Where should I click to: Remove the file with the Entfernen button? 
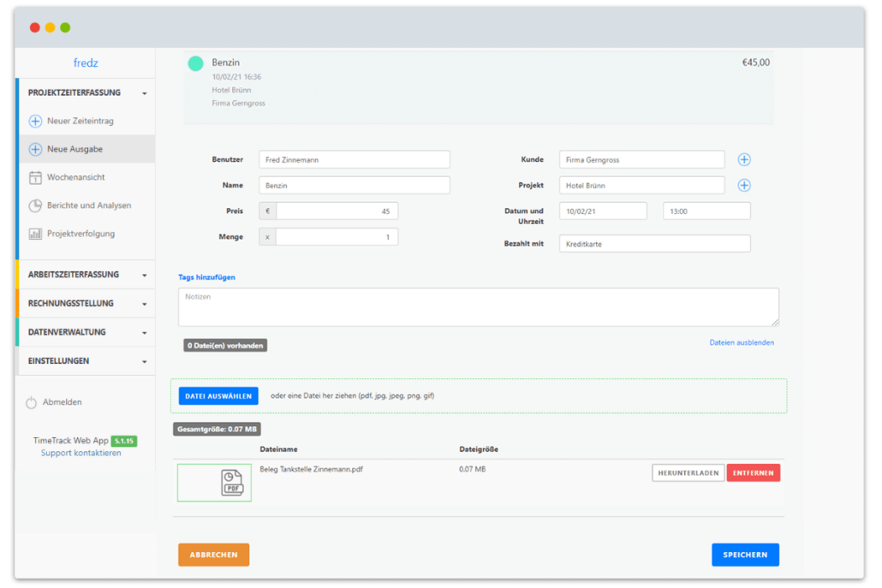[753, 473]
